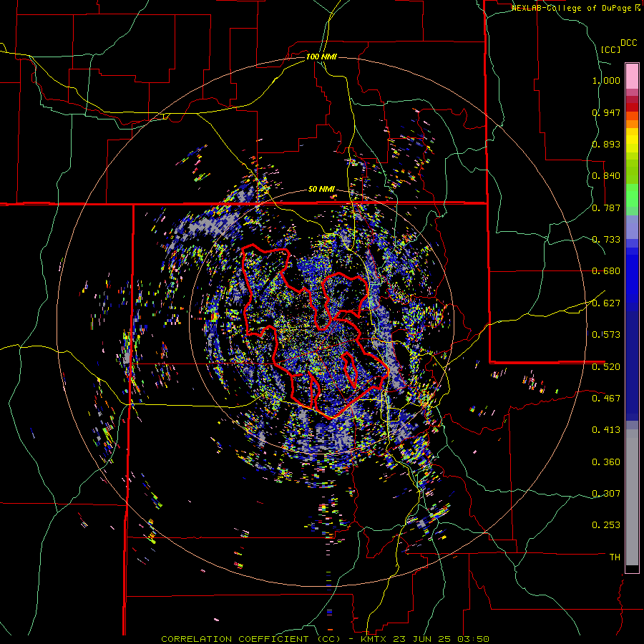Click the 50 NMI range ring label

pos(321,190)
